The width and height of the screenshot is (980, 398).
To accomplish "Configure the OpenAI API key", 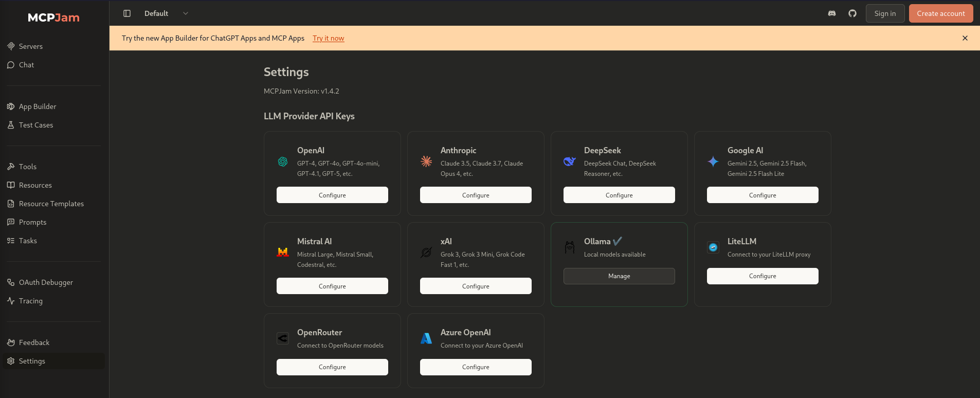I will 332,195.
